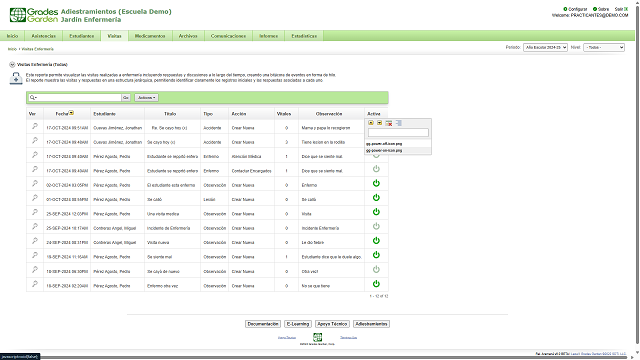Open the 'Visita nueva' visit record
The width and height of the screenshot is (640, 360).
[x=35, y=241]
